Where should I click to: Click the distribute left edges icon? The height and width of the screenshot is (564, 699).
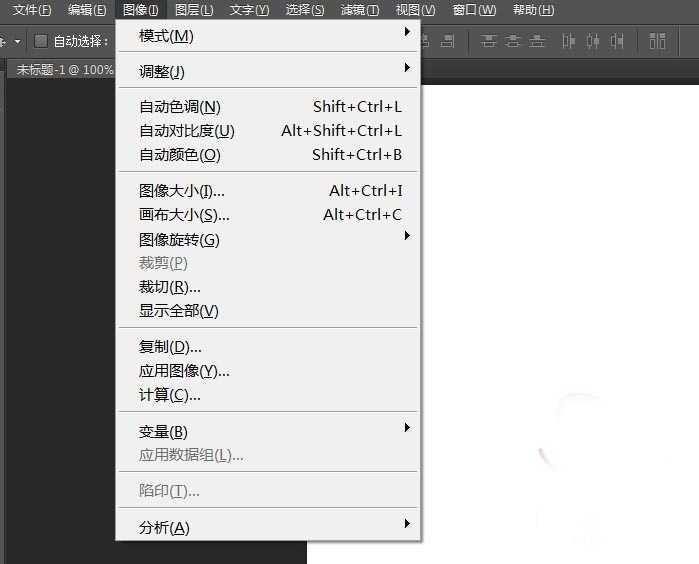(569, 41)
